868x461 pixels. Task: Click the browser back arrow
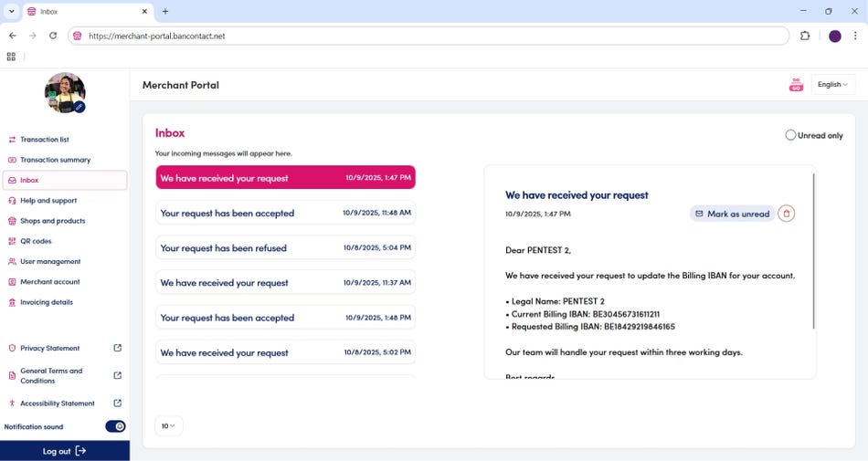[12, 36]
